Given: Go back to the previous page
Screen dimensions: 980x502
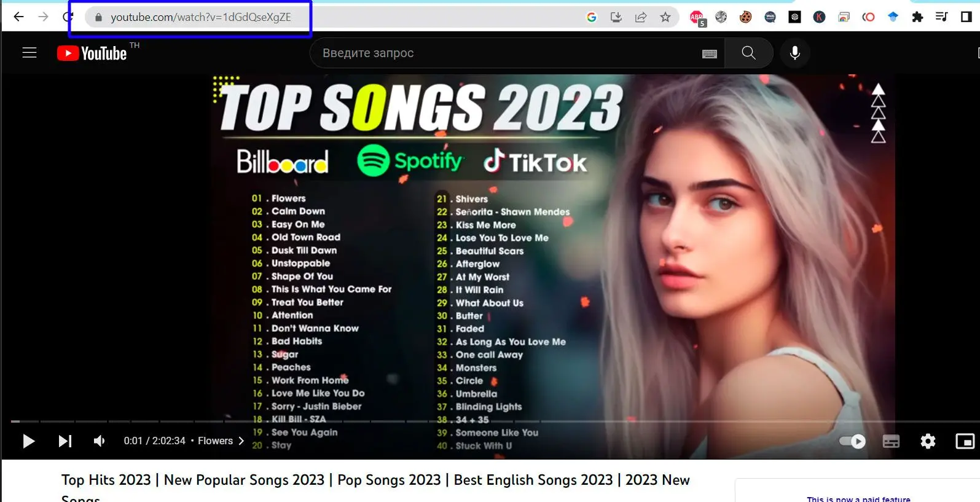Looking at the screenshot, I should tap(18, 17).
